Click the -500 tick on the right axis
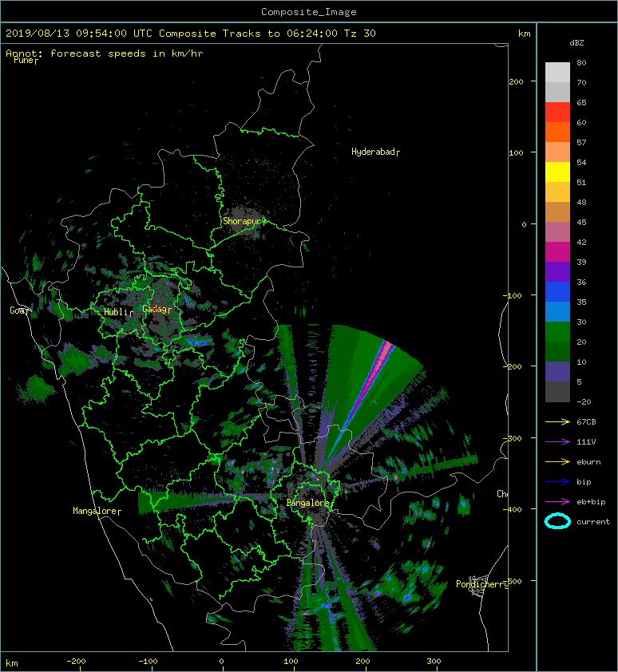 pos(513,581)
